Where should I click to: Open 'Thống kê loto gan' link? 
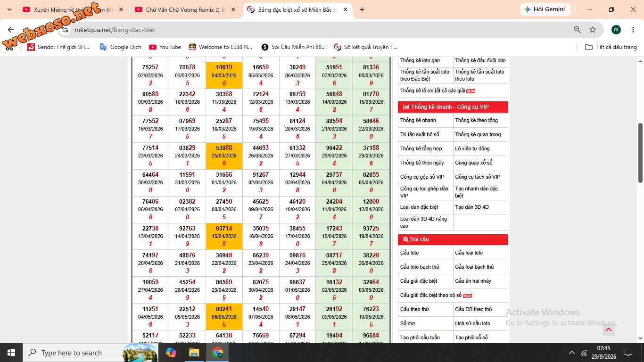[420, 60]
